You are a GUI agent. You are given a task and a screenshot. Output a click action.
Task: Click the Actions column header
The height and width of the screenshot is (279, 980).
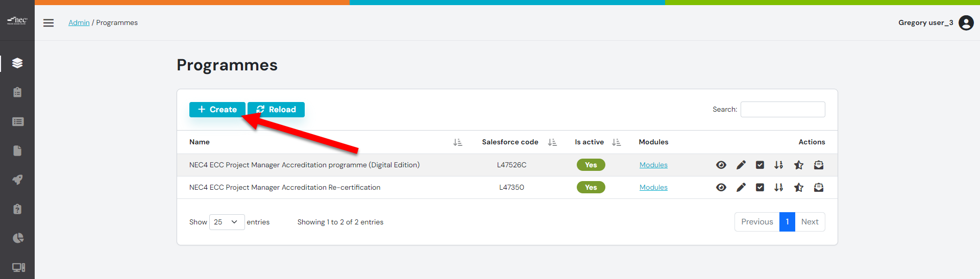coord(812,142)
